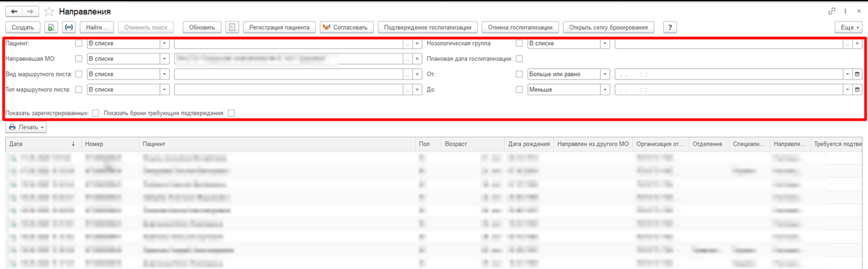Check Плановая дата госпитализации checkbox
This screenshot has height=269, width=868.
click(519, 59)
